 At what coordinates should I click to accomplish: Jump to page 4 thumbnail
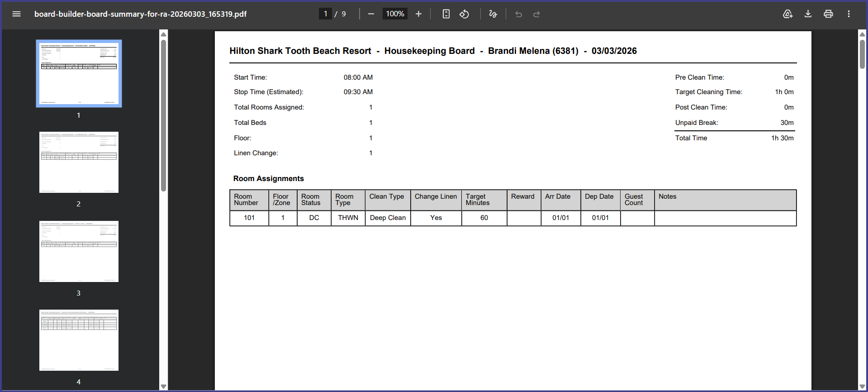point(79,340)
